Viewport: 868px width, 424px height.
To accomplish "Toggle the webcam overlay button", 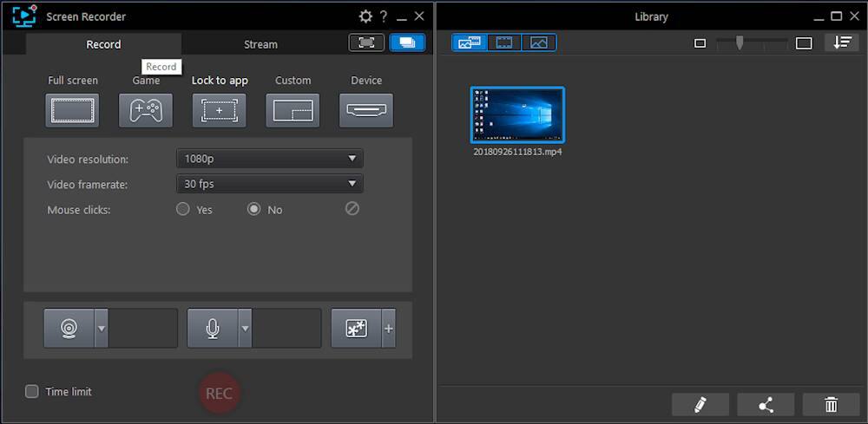I will coord(69,329).
